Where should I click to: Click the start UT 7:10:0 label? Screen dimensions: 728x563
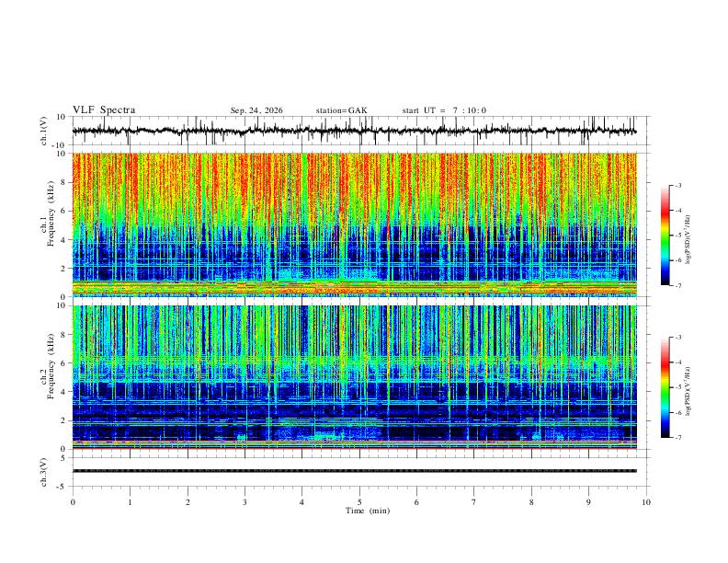point(444,110)
